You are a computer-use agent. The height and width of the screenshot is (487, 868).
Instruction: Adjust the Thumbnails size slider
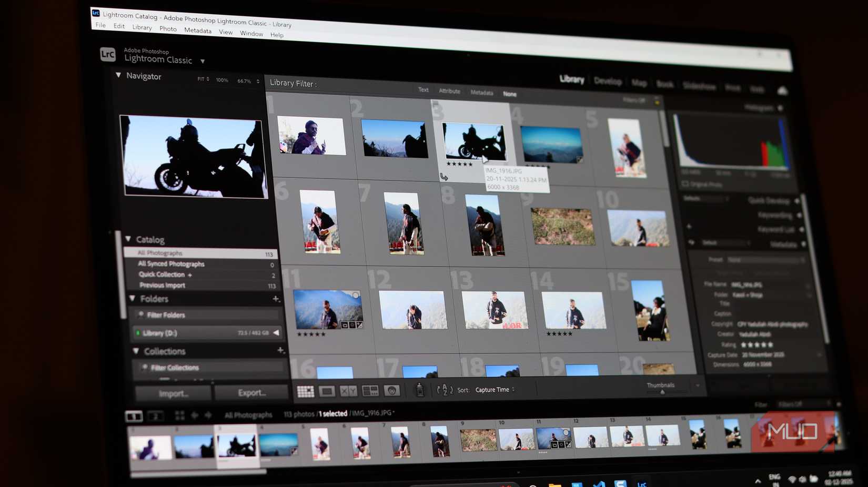pos(662,391)
